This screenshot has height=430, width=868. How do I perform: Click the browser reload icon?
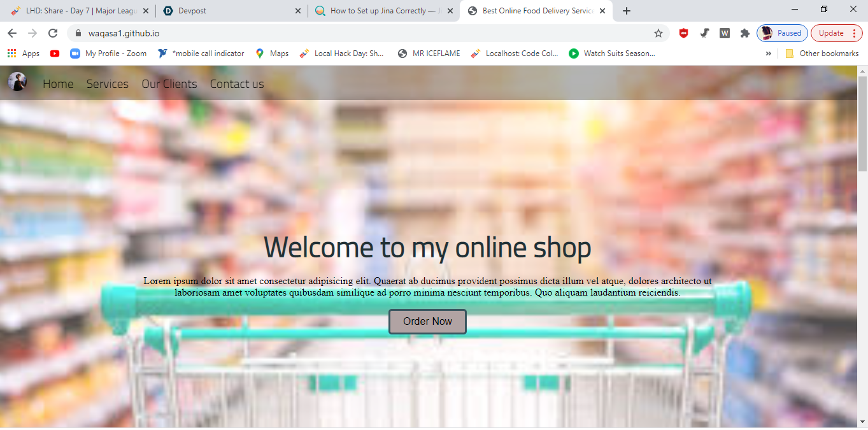(x=53, y=33)
